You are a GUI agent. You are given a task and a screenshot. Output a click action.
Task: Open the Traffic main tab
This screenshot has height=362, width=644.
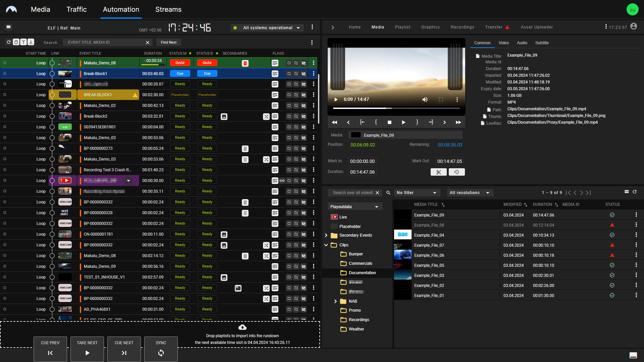[x=76, y=9]
